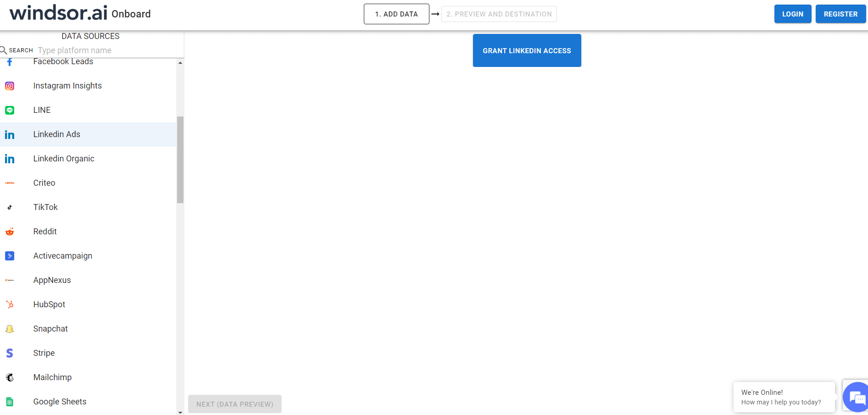Select Facebook Leads data source
The width and height of the screenshot is (868, 415).
click(x=88, y=62)
